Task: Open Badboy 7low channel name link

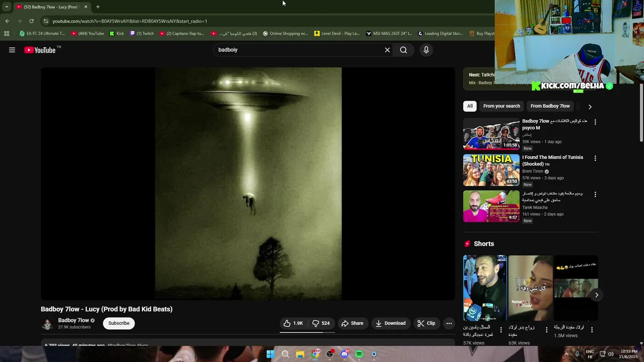Action: (73, 320)
